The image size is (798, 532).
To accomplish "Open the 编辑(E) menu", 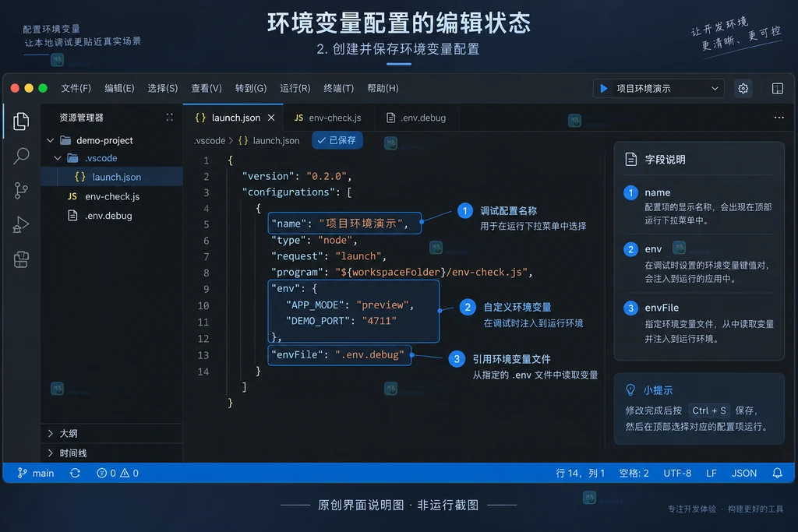I will 119,89.
